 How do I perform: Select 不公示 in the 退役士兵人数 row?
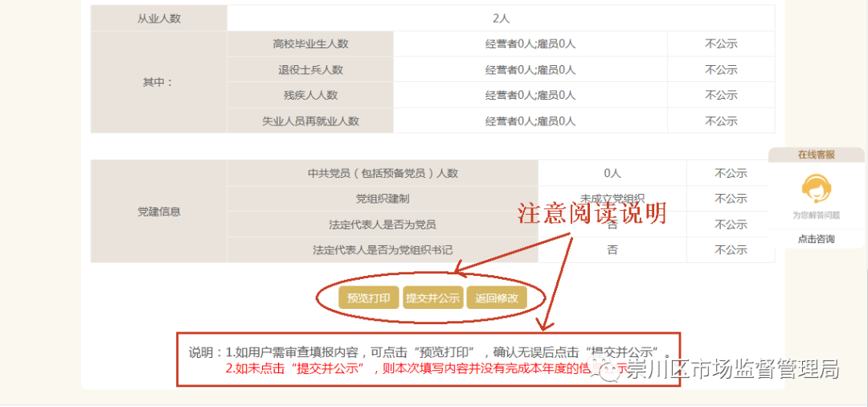721,70
